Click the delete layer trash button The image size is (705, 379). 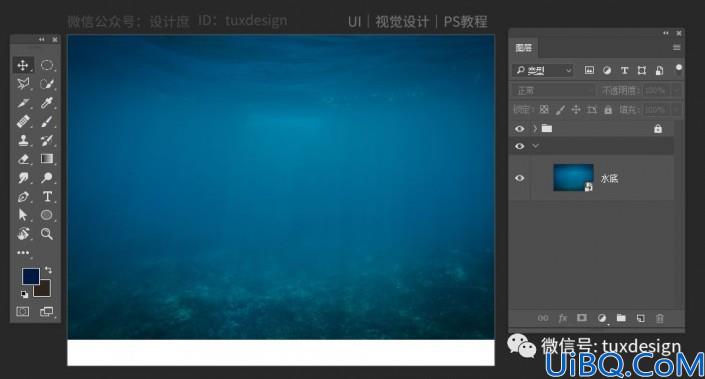[x=660, y=318]
